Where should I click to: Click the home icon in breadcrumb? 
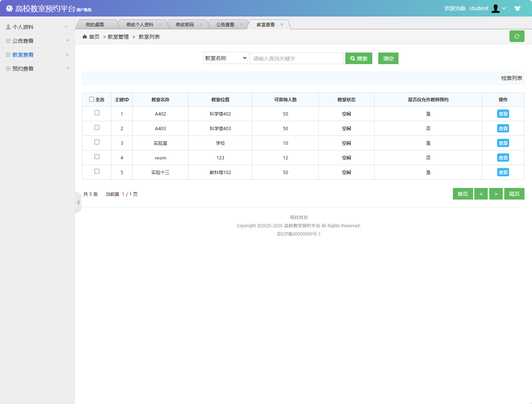85,37
